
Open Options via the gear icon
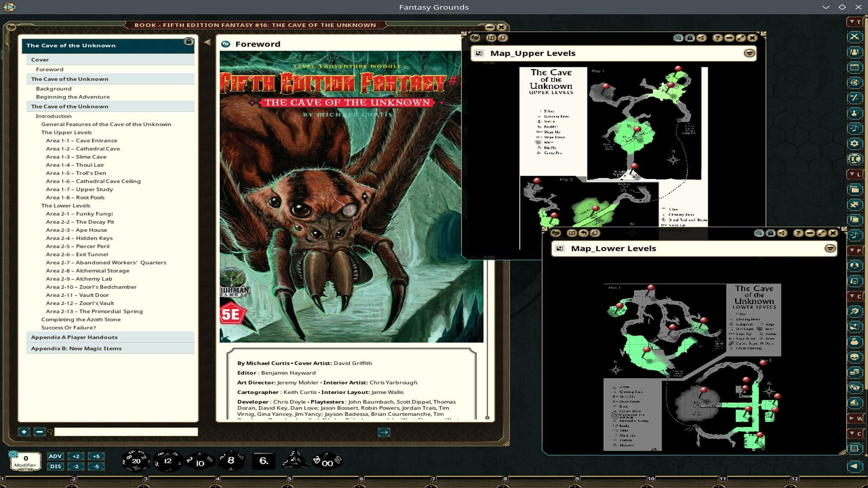click(x=855, y=144)
